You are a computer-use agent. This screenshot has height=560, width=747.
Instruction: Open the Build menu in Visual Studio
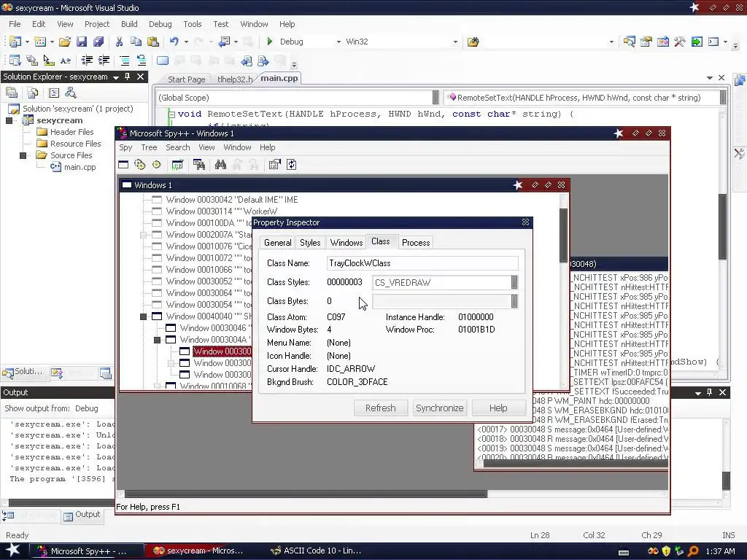pos(129,24)
